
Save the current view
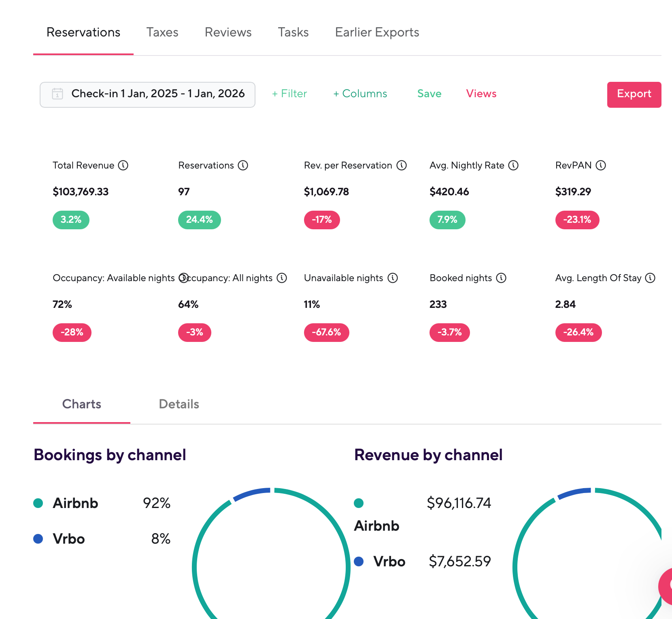click(430, 94)
